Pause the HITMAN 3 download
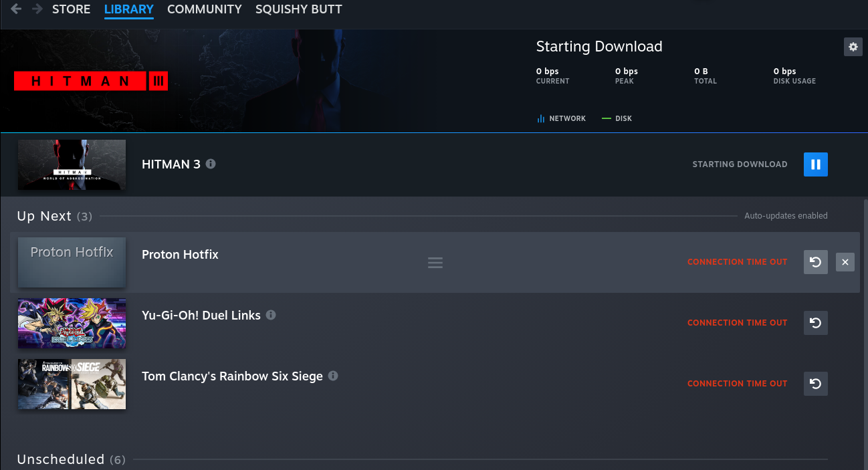The image size is (868, 470). pos(815,164)
